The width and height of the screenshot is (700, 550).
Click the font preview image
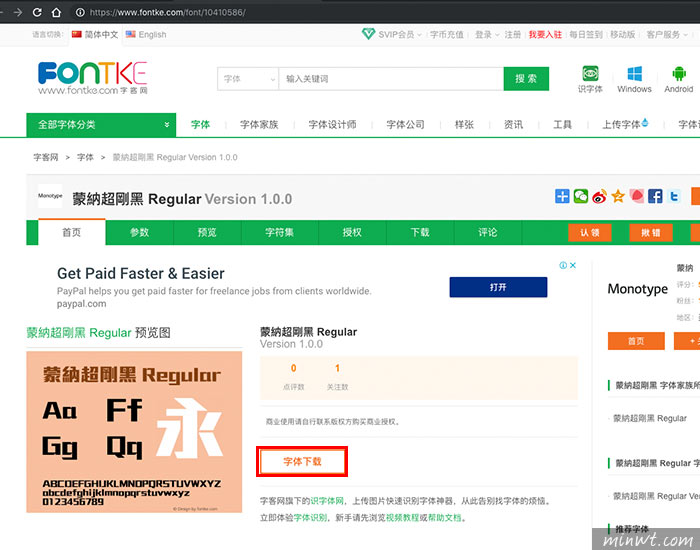134,432
